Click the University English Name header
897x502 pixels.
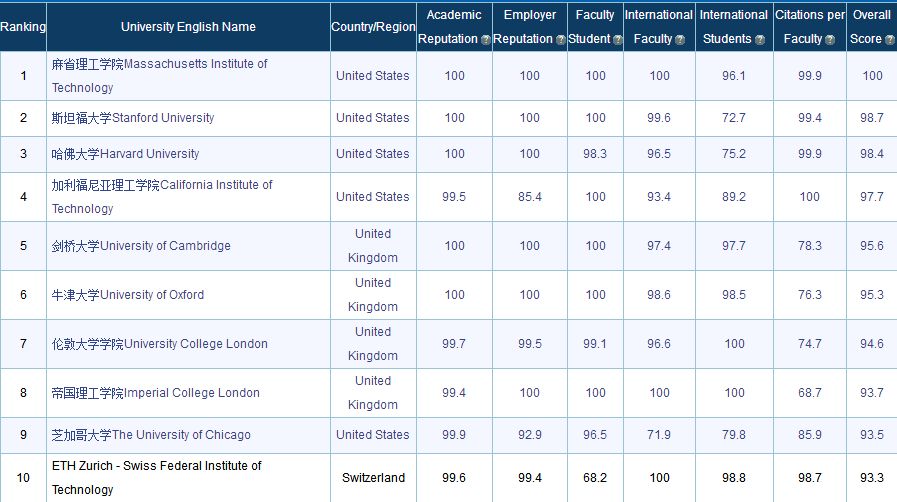click(x=188, y=27)
